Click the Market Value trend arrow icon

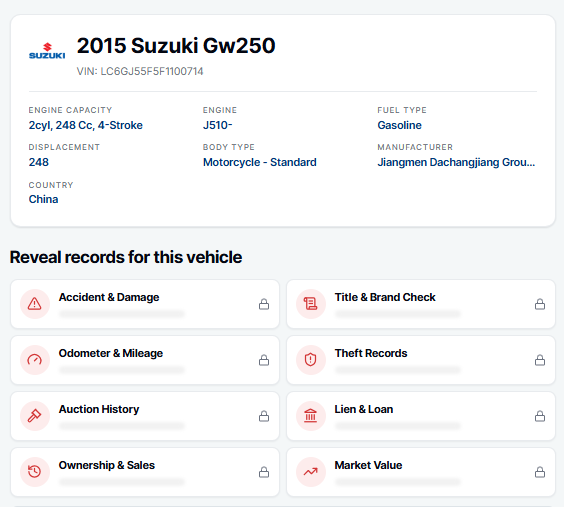pyautogui.click(x=310, y=471)
